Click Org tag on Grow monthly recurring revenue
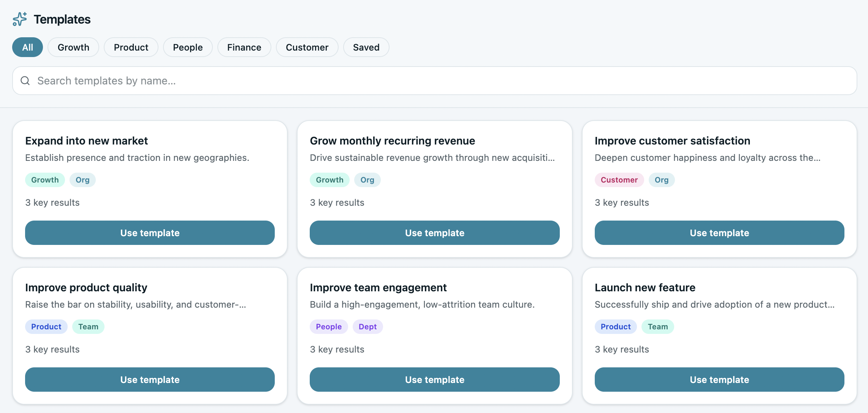Viewport: 868px width, 413px height. (367, 180)
